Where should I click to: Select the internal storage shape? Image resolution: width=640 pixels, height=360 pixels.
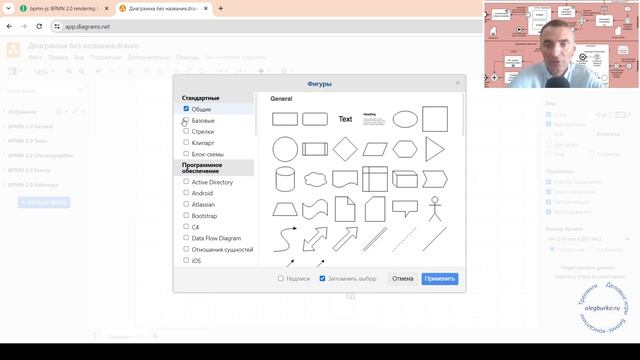point(375,179)
